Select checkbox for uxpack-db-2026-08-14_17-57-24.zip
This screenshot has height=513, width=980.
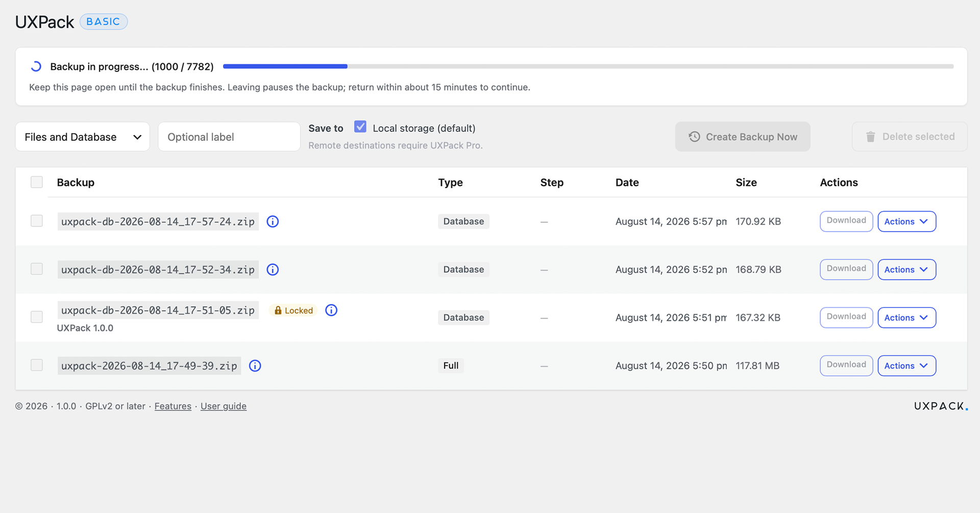pos(37,221)
